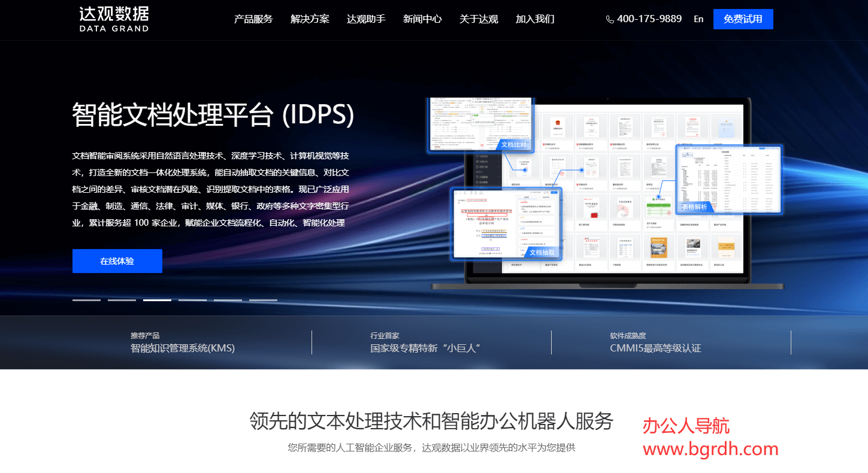Click the phone icon beside 400-175-9889
The height and width of the screenshot is (473, 868).
(x=610, y=19)
